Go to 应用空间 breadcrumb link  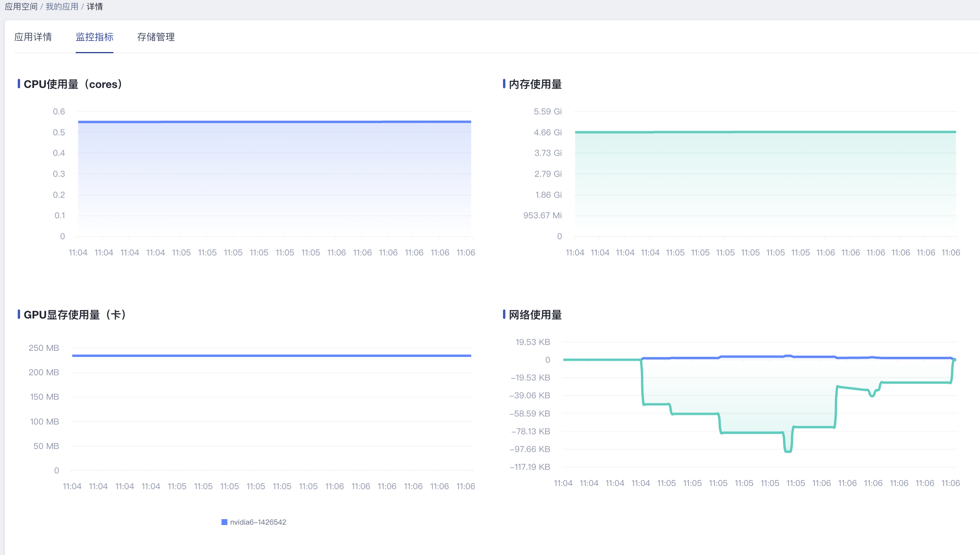click(21, 7)
